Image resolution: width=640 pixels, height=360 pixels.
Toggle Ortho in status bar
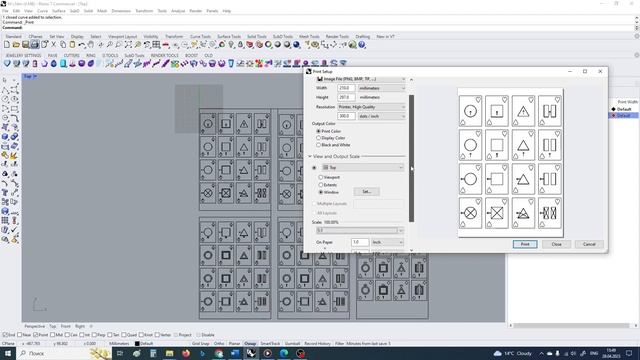click(219, 344)
